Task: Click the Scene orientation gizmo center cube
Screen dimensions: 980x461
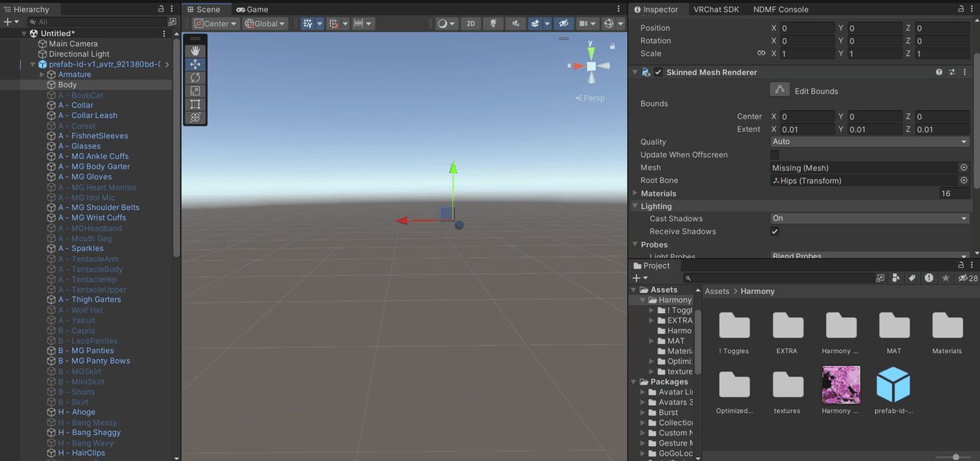Action: click(x=591, y=66)
